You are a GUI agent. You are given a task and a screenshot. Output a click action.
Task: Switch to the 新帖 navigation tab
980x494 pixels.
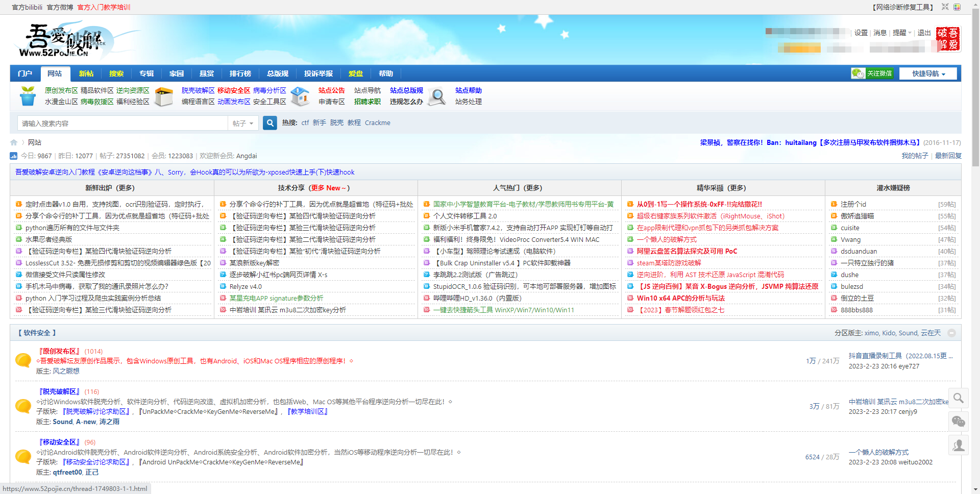(86, 73)
